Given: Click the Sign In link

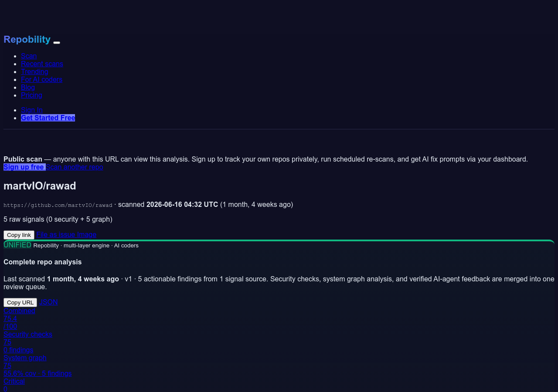Looking at the screenshot, I should click(32, 110).
